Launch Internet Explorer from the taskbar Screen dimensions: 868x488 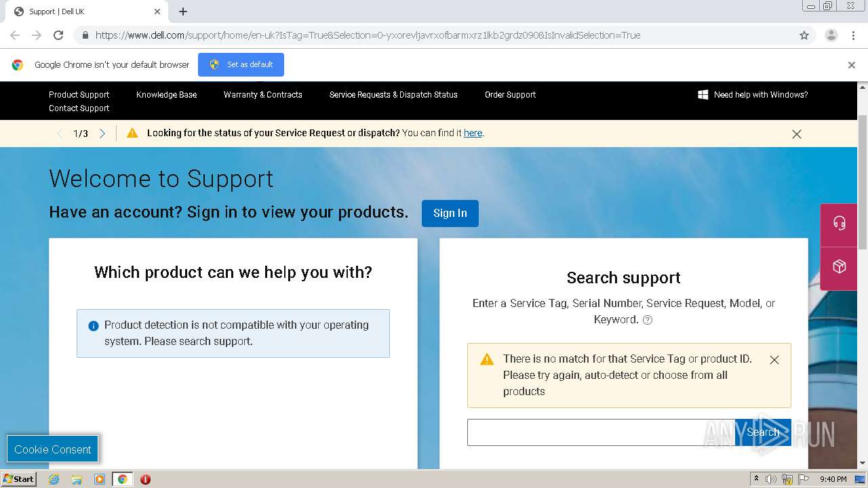pyautogui.click(x=54, y=479)
